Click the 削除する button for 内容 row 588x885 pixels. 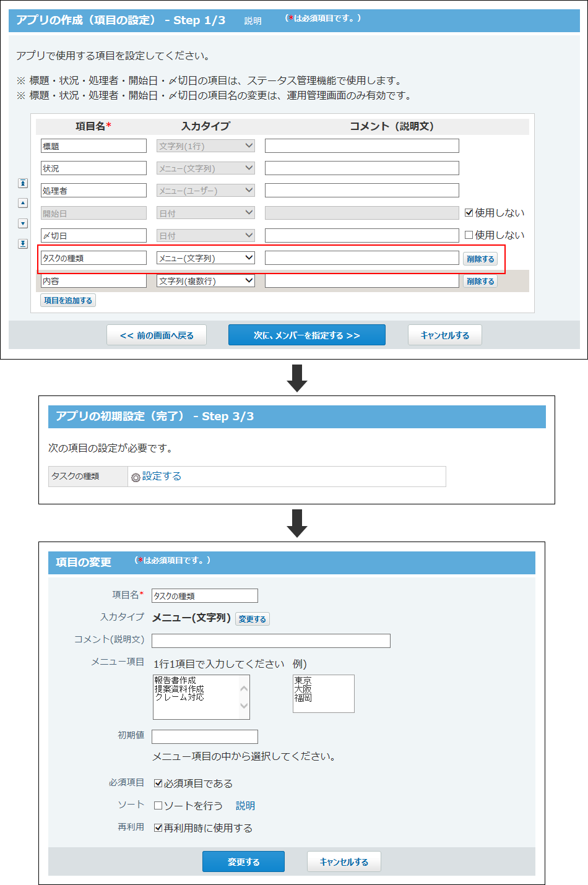point(480,281)
